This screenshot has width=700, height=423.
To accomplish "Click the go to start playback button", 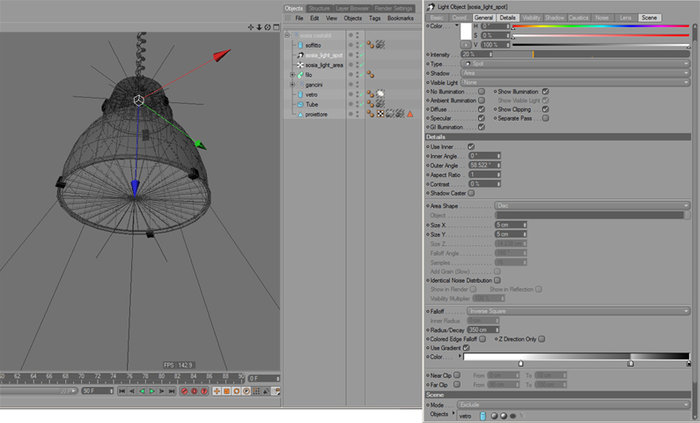I will [x=122, y=391].
